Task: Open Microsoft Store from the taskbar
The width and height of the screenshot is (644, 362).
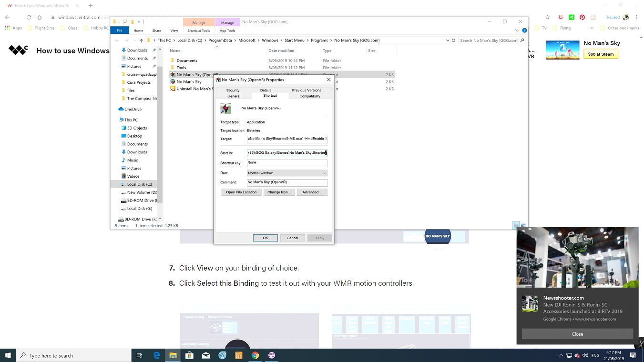Action: click(189, 355)
